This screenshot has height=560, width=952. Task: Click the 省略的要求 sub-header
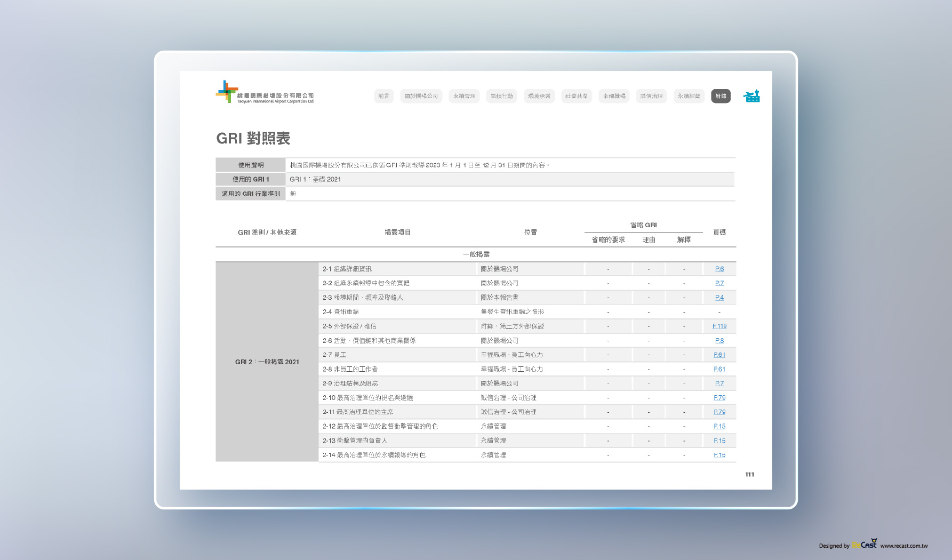pos(608,240)
